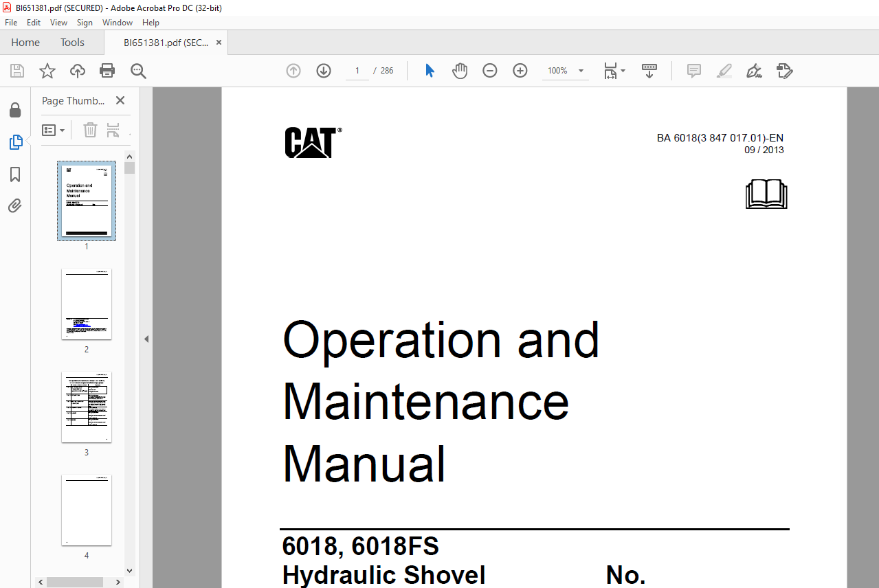Viewport: 879px width, 588px height.
Task: Select the BI651381.pdf document tab
Action: pyautogui.click(x=166, y=43)
